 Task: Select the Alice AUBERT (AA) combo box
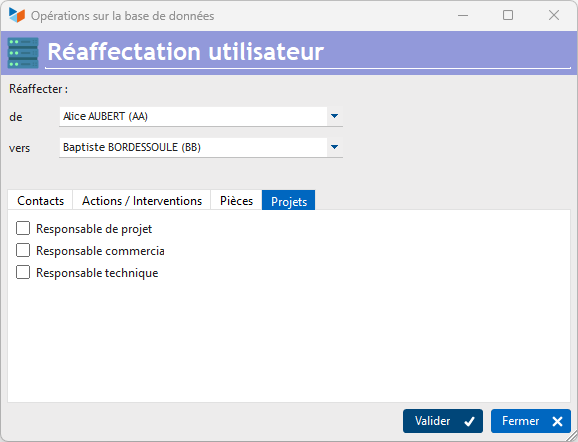(x=201, y=116)
